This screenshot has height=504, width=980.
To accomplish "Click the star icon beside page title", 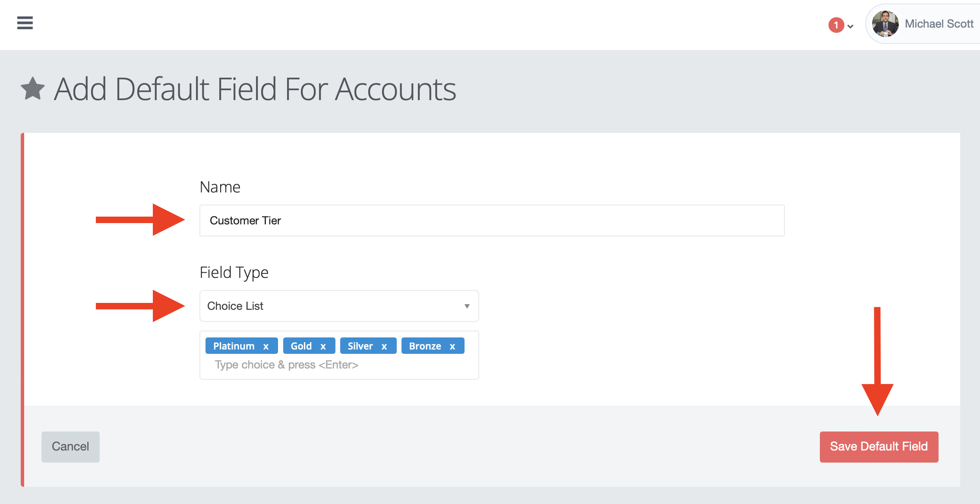I will tap(33, 88).
